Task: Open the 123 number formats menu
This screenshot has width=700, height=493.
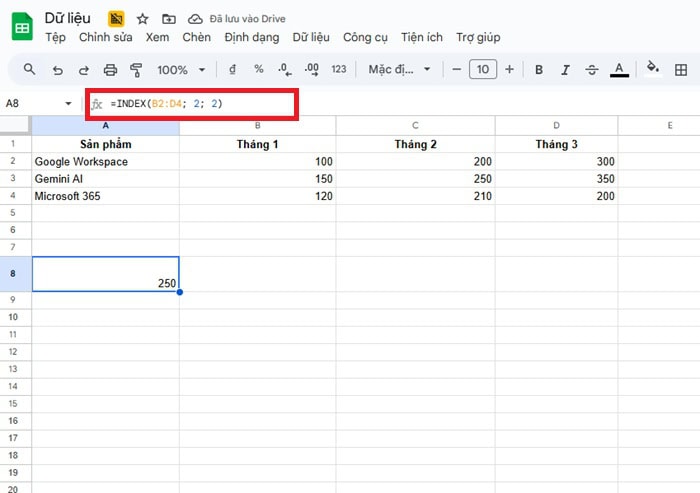Action: (x=339, y=69)
